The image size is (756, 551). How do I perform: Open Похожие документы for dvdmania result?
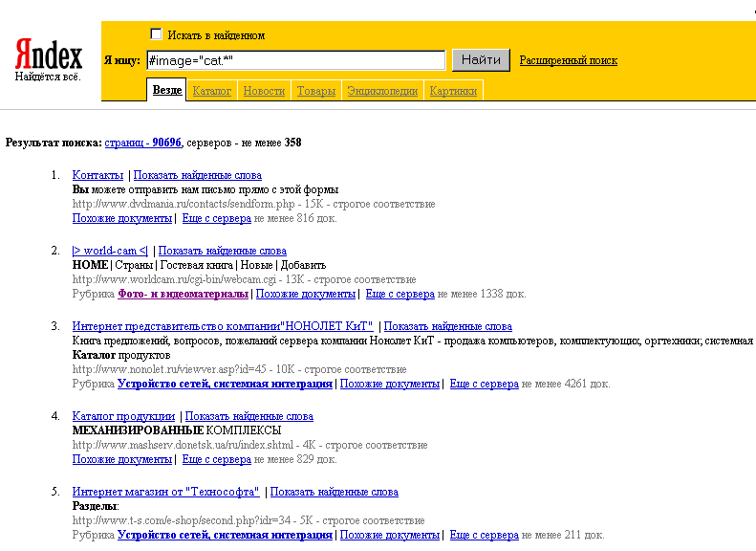122,218
